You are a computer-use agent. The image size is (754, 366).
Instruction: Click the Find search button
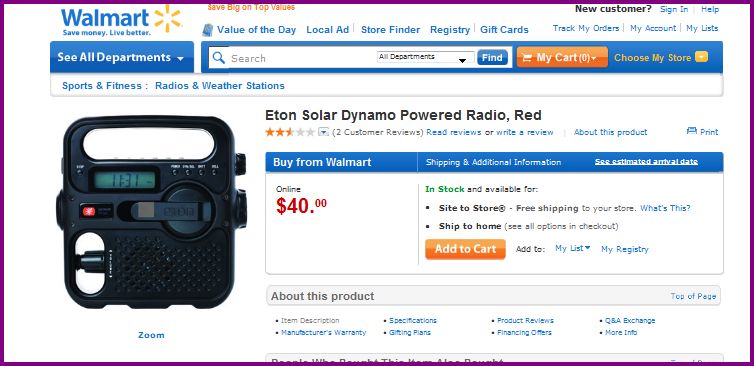(492, 58)
